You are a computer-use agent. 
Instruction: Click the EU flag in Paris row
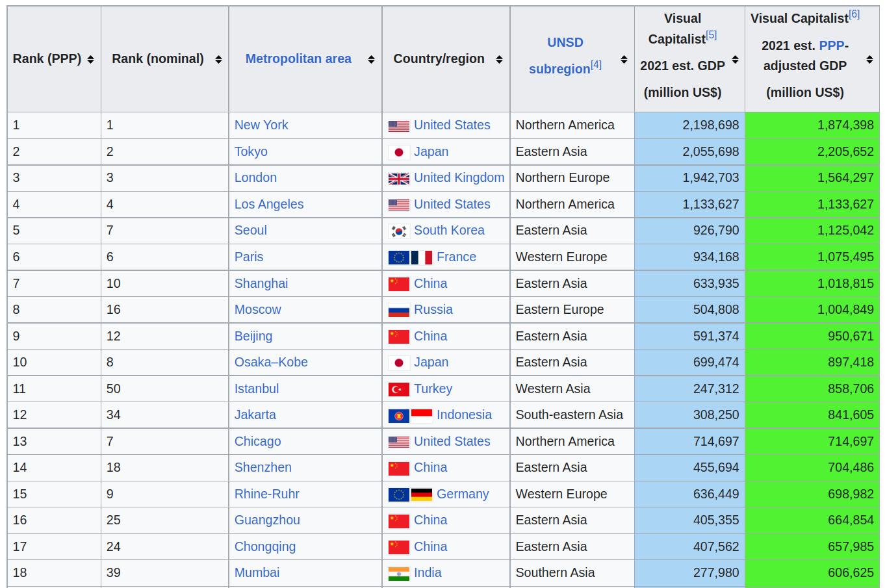399,257
